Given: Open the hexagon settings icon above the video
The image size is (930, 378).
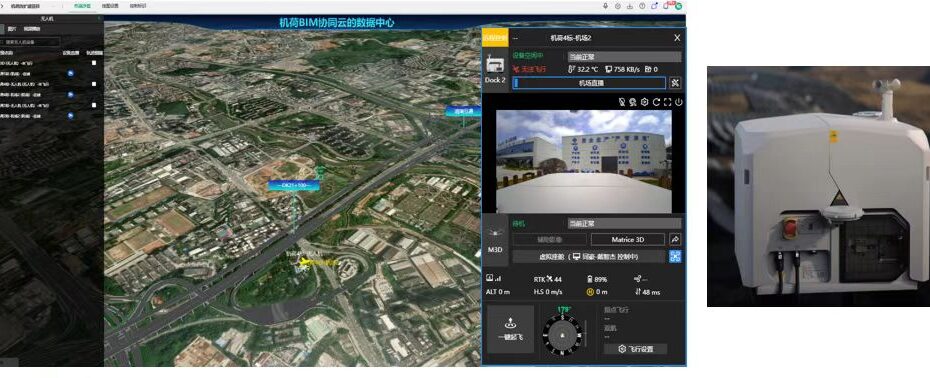Looking at the screenshot, I should tap(645, 102).
